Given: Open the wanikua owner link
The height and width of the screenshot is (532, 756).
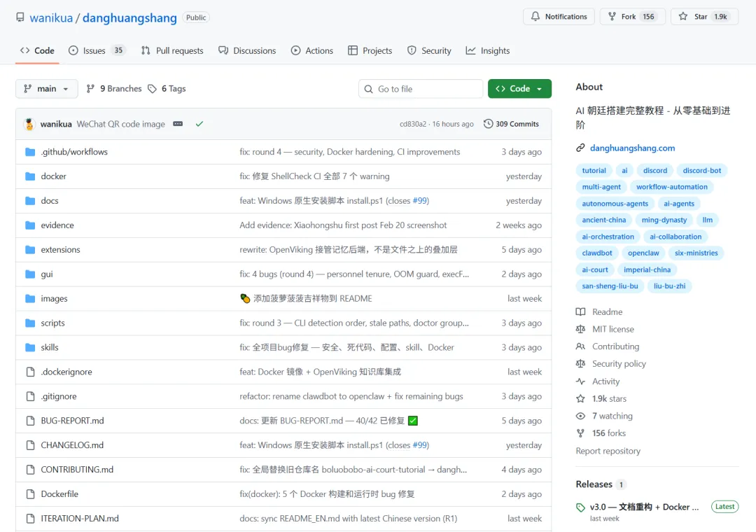Looking at the screenshot, I should click(51, 17).
